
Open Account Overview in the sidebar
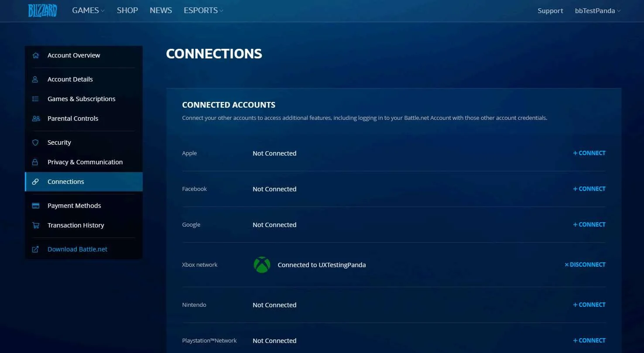(x=84, y=55)
